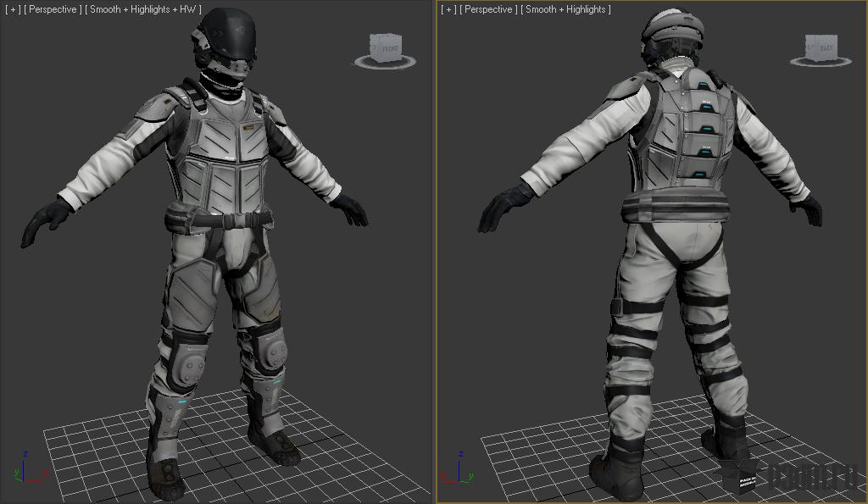Open the Smooth + Highlights + HW shading menu
Image resolution: width=868 pixels, height=504 pixels.
coord(142,9)
